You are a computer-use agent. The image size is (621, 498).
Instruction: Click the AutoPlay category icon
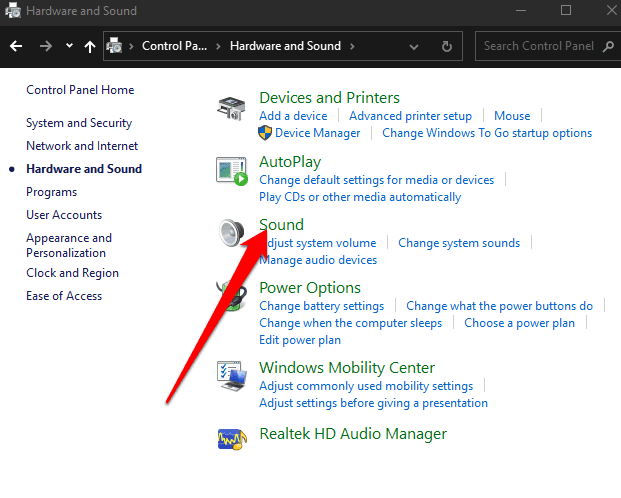[x=233, y=171]
